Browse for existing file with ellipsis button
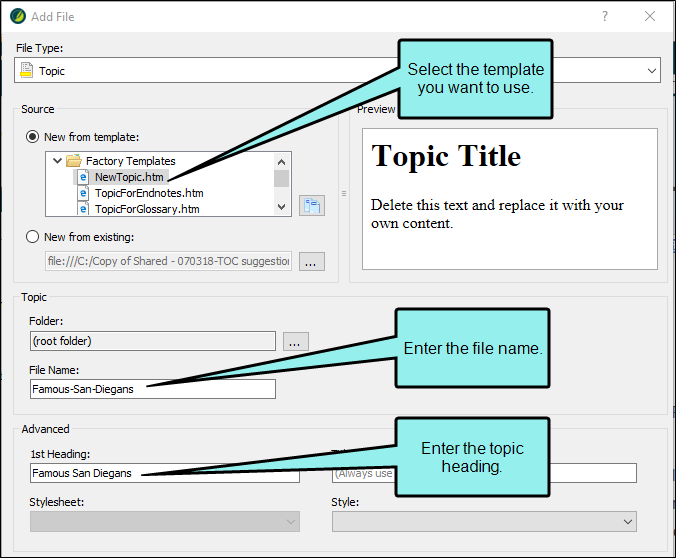The image size is (676, 558). 311,262
